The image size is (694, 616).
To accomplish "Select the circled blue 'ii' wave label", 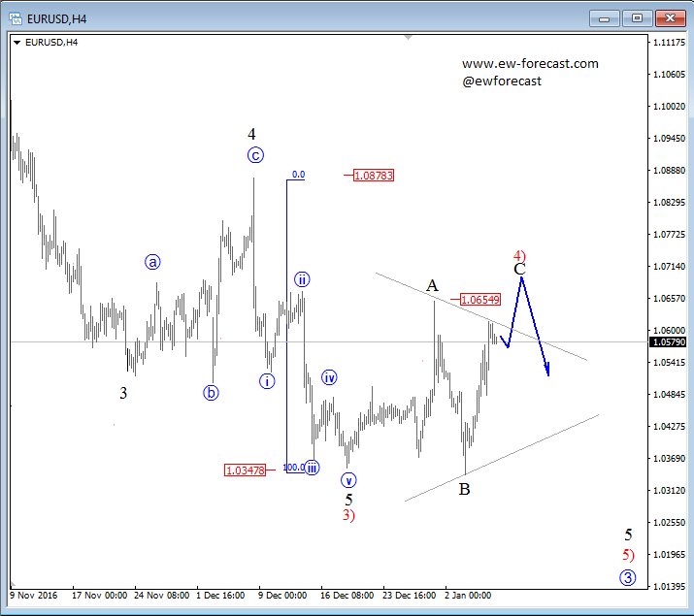I will 302,279.
